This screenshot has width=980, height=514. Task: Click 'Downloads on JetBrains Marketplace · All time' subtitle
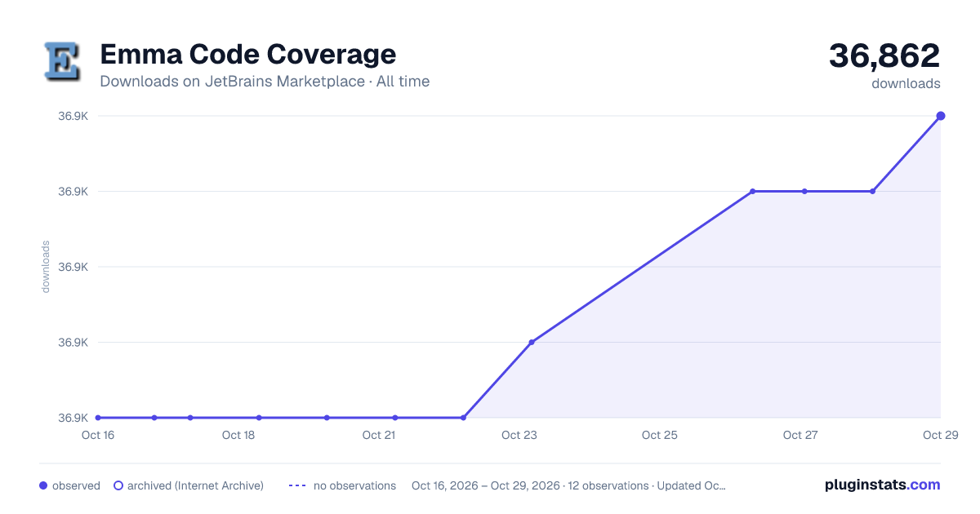point(265,82)
